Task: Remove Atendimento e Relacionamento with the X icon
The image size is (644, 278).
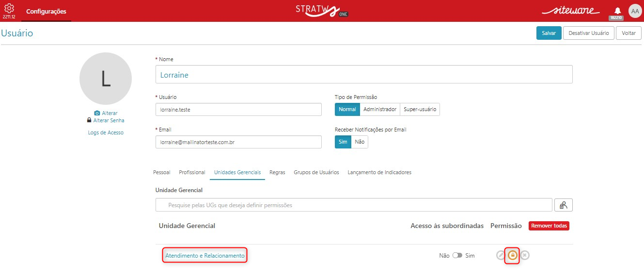Action: point(525,255)
